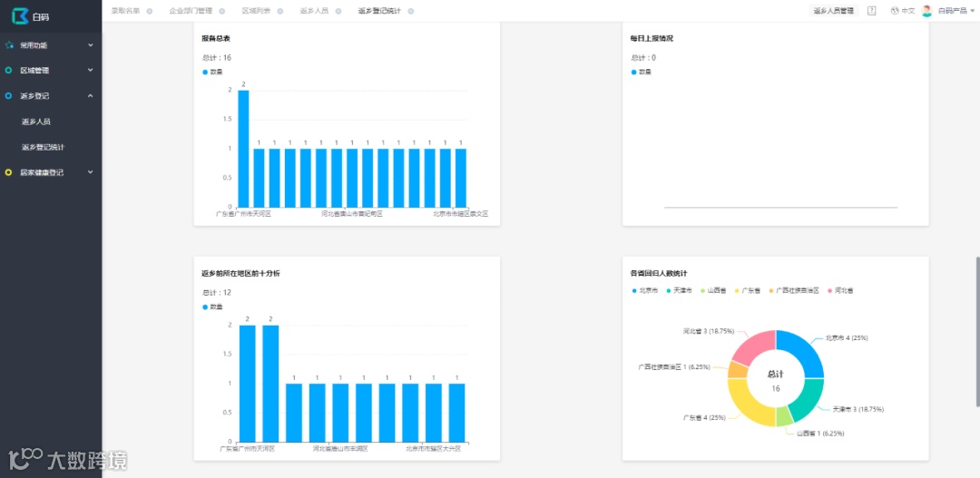Switch language via the 中文 label
This screenshot has width=980, height=478.
click(x=908, y=11)
